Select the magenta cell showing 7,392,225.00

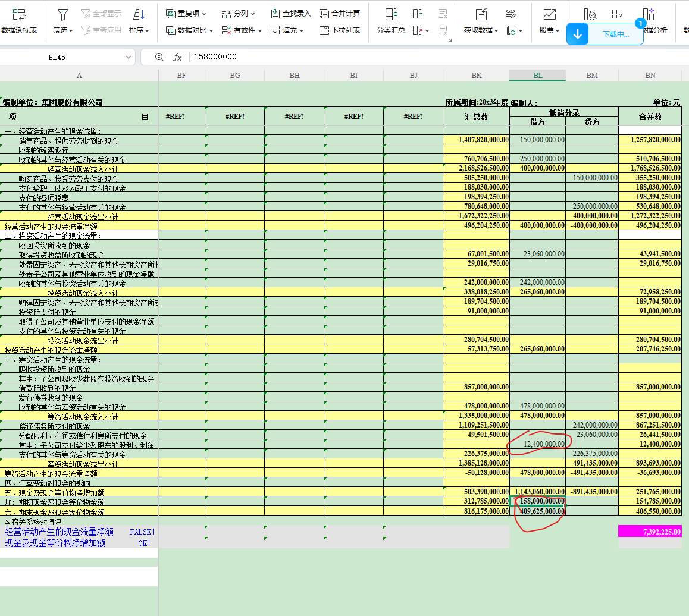click(650, 532)
